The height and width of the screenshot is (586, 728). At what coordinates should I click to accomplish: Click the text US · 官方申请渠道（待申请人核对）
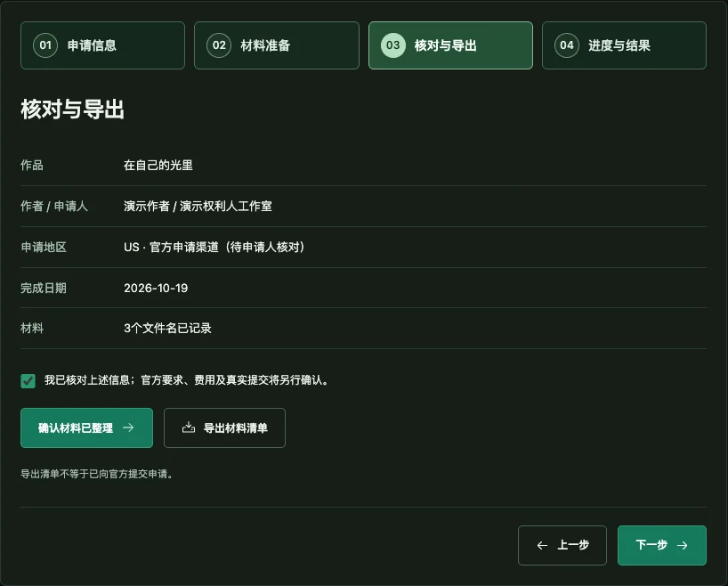pos(214,247)
